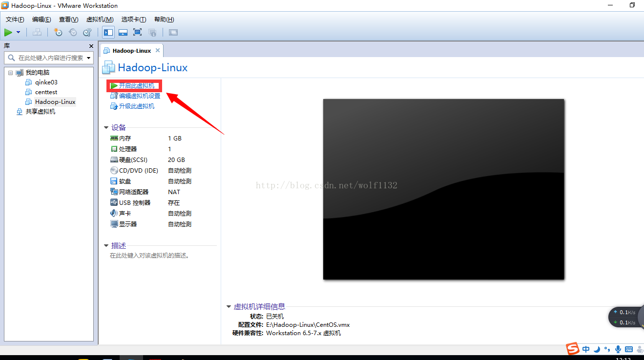Enter full screen mode icon
644x360 pixels.
pos(138,32)
